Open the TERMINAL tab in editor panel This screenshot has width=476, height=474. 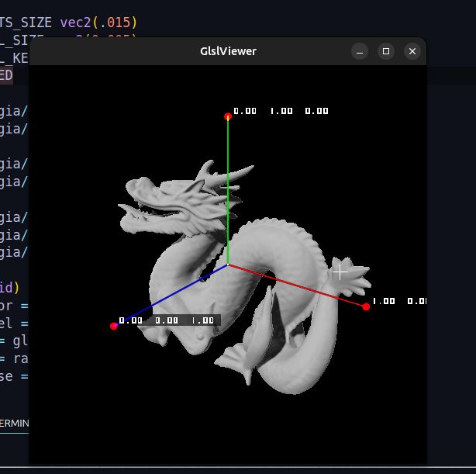point(14,423)
